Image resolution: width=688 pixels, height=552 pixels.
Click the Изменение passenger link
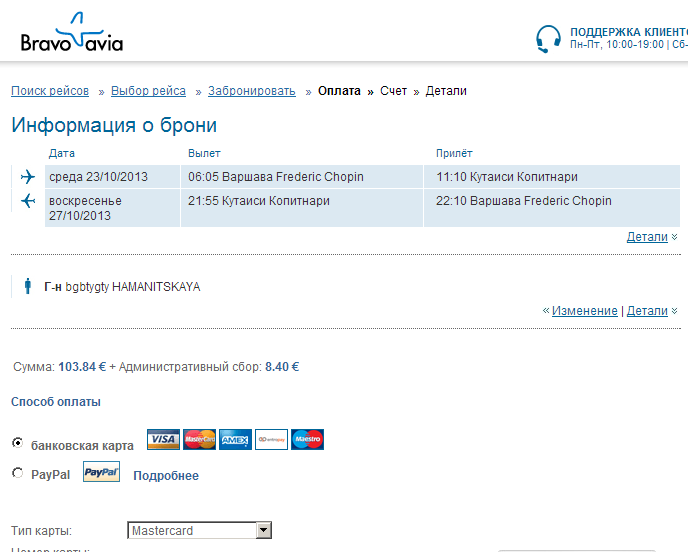click(x=584, y=311)
